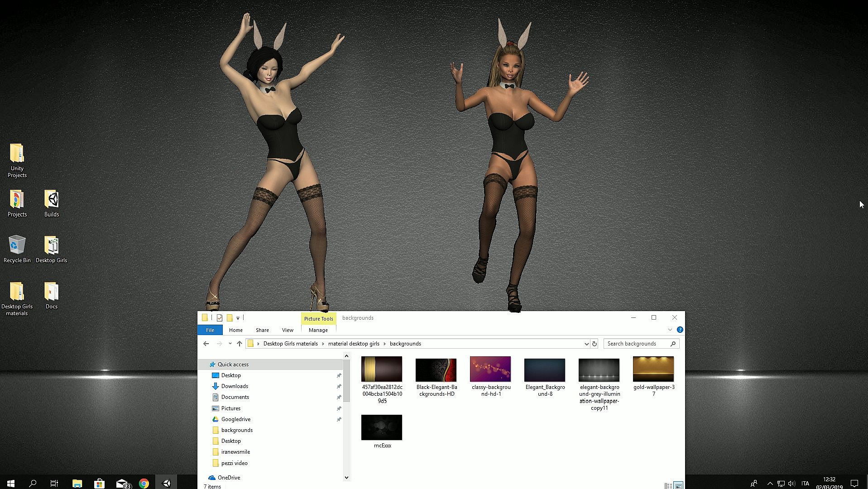Expand the address bar history dropdown

(x=586, y=344)
